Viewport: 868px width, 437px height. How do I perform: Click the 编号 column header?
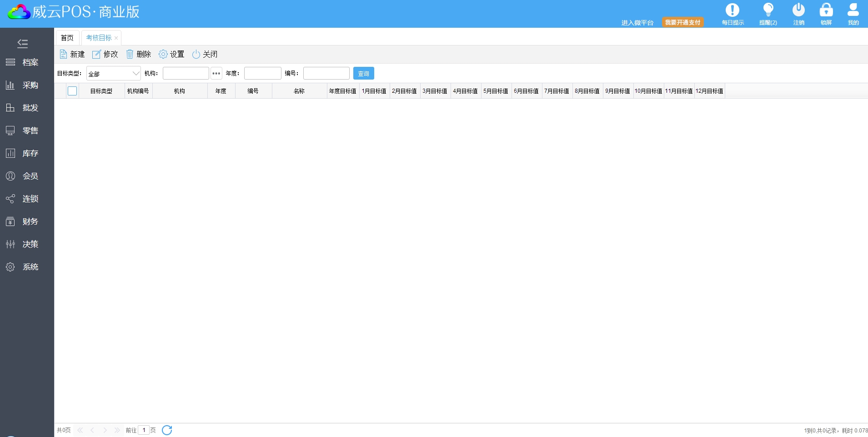(x=253, y=91)
